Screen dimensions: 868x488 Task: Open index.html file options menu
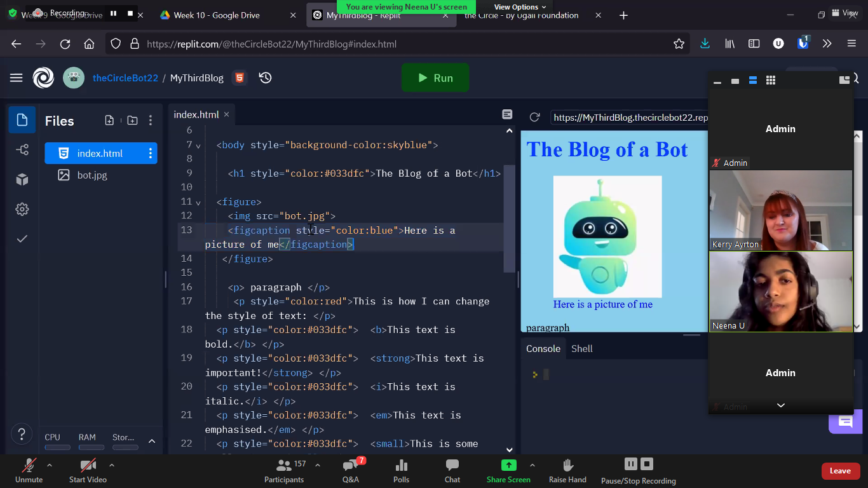(151, 153)
